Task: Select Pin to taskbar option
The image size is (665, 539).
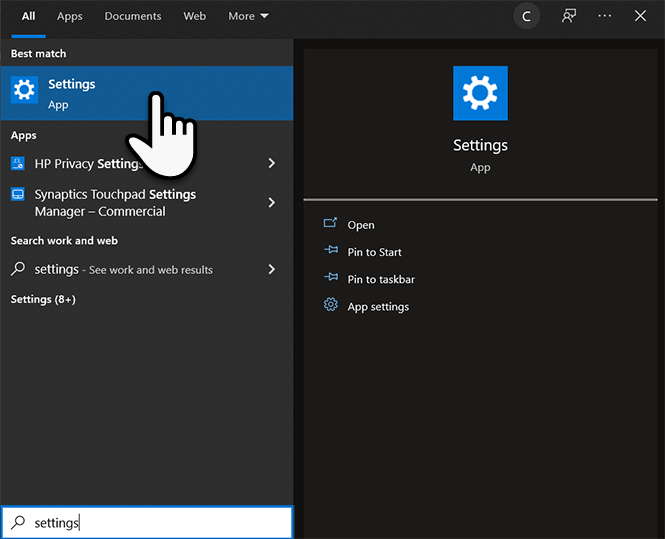Action: [380, 279]
